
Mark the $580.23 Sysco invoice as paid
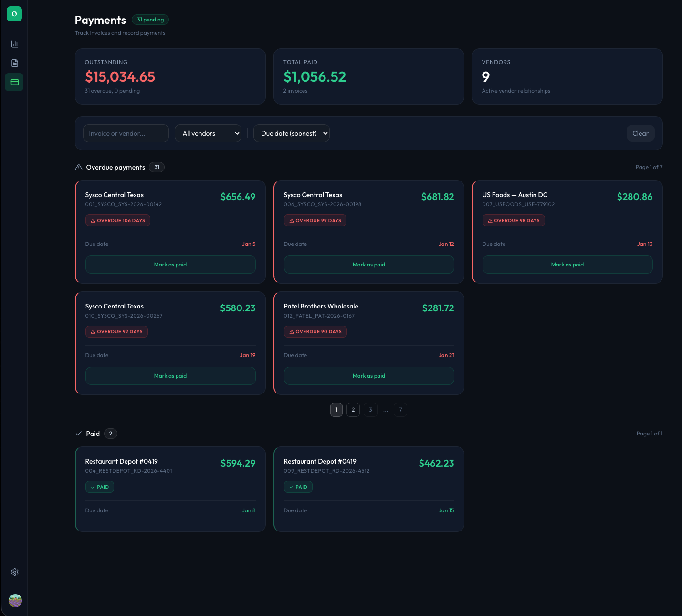(x=170, y=376)
